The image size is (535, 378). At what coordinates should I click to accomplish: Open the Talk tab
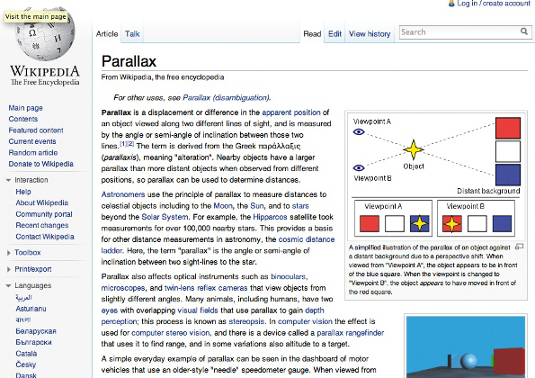pyautogui.click(x=132, y=34)
